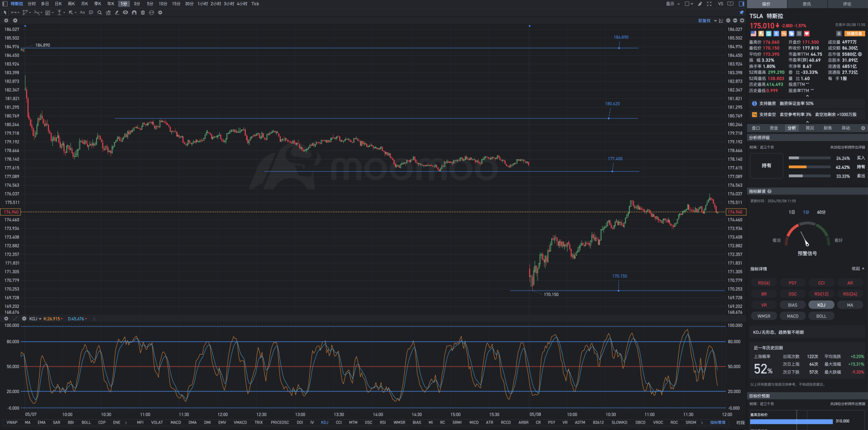Open drawing tools settings gear

pos(160,12)
